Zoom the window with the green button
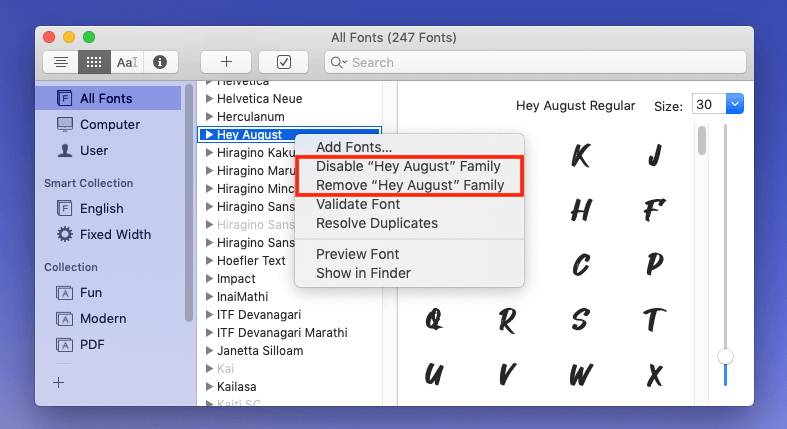Viewport: 787px width, 429px height. pos(89,37)
